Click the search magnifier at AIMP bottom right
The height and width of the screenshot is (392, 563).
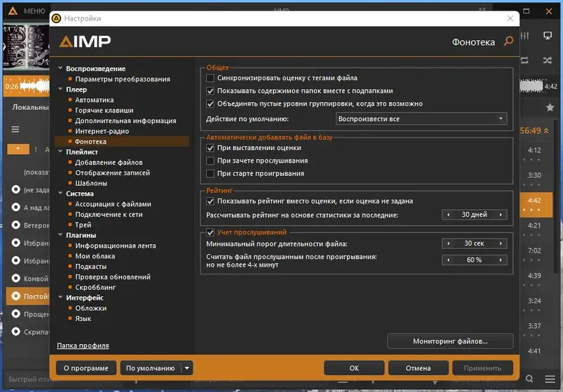pyautogui.click(x=529, y=379)
